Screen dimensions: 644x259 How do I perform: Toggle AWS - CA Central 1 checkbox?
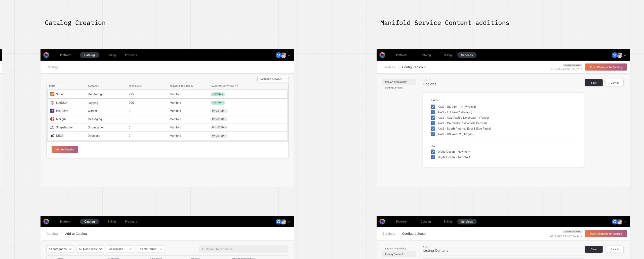[433, 123]
